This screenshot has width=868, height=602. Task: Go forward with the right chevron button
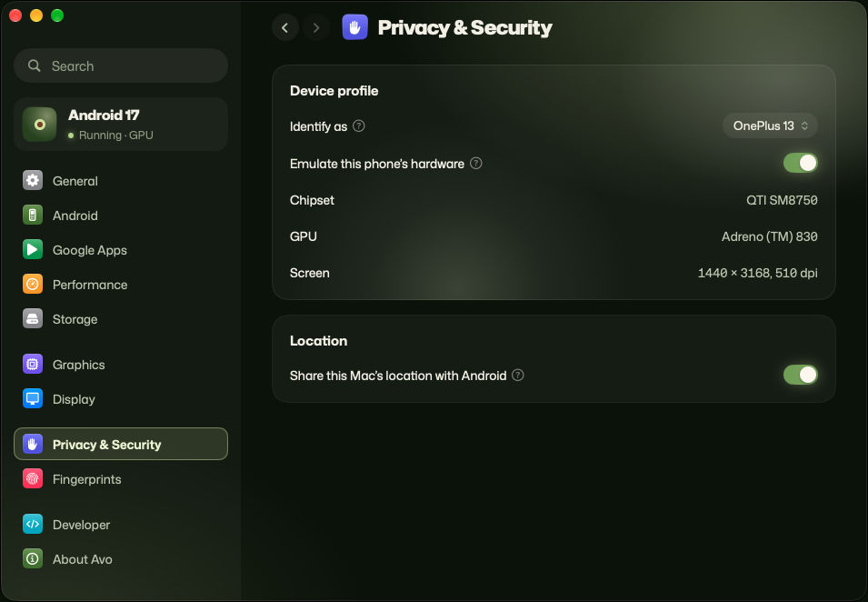(x=316, y=27)
